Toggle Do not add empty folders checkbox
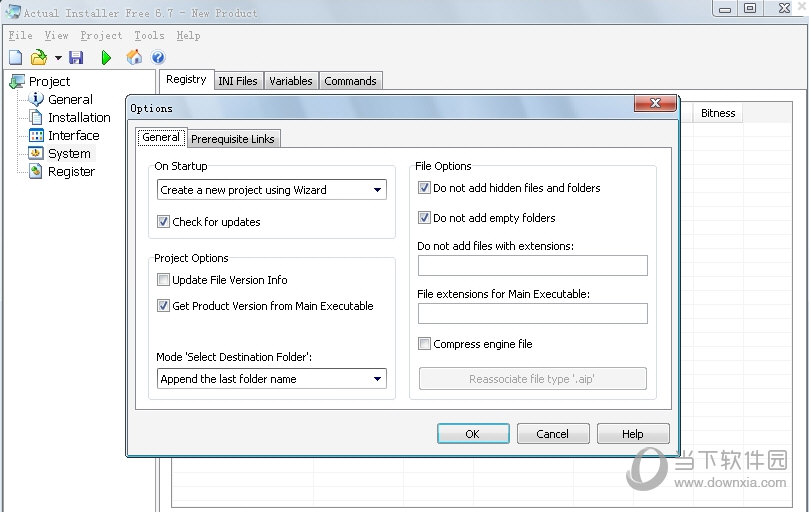The width and height of the screenshot is (811, 512). [424, 218]
